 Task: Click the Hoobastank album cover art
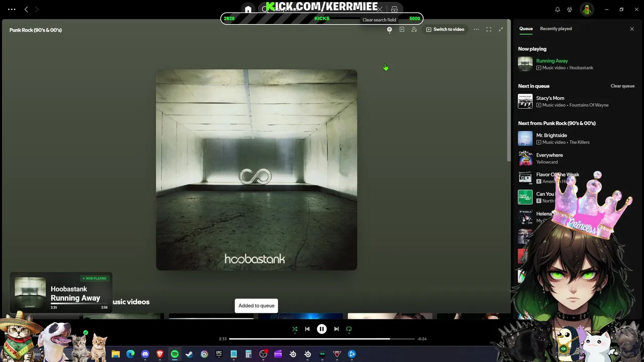[257, 170]
